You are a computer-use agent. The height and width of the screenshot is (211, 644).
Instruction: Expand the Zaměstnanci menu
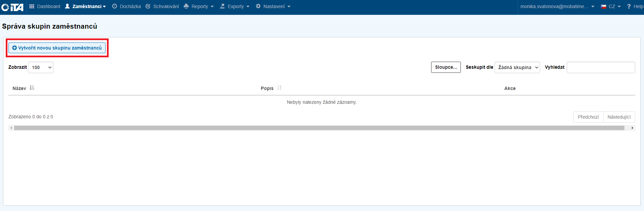tap(86, 6)
